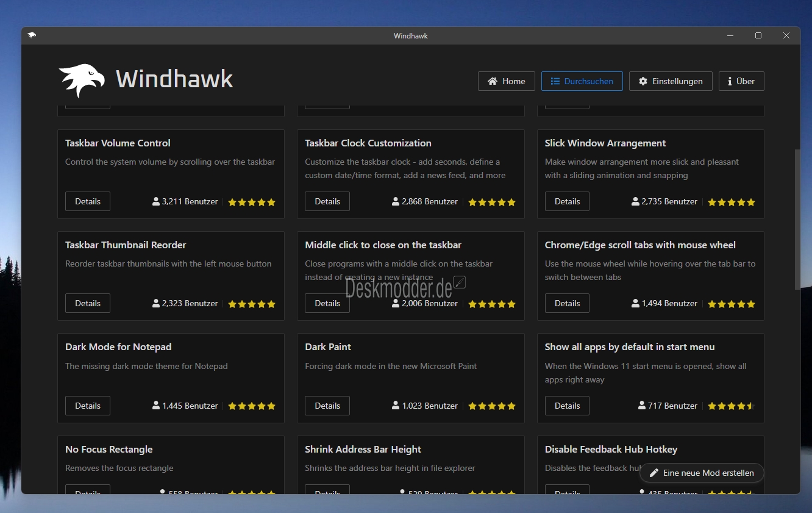This screenshot has width=812, height=513.
Task: Click star rating of Dark Mode for Notepad
Action: tap(252, 406)
